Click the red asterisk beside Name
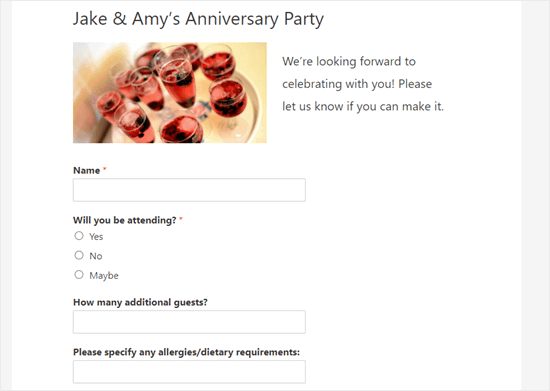550x391 pixels. tap(105, 169)
